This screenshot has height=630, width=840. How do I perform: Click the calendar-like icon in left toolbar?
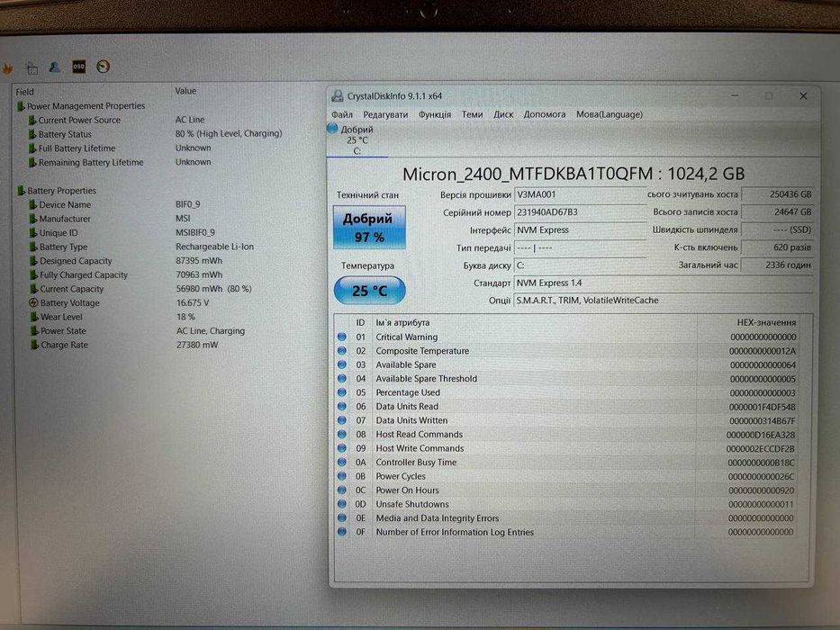[x=32, y=68]
